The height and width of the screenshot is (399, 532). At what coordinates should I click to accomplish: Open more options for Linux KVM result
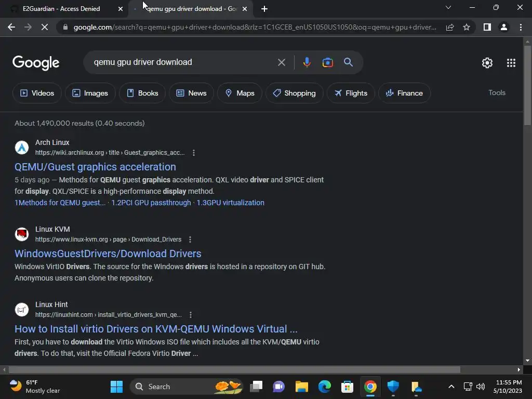pos(190,240)
